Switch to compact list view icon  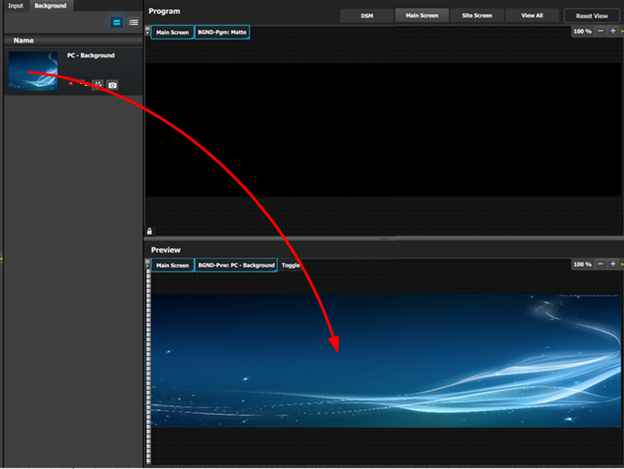134,22
